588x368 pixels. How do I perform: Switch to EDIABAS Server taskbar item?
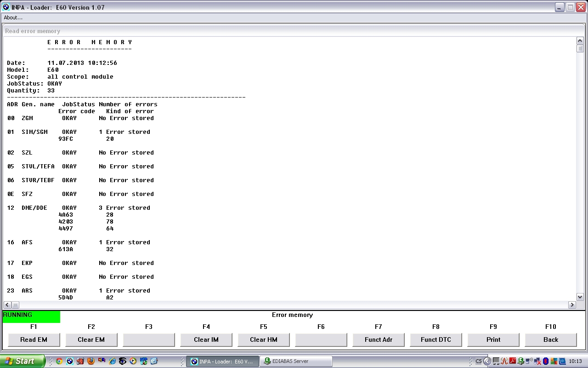[296, 361]
